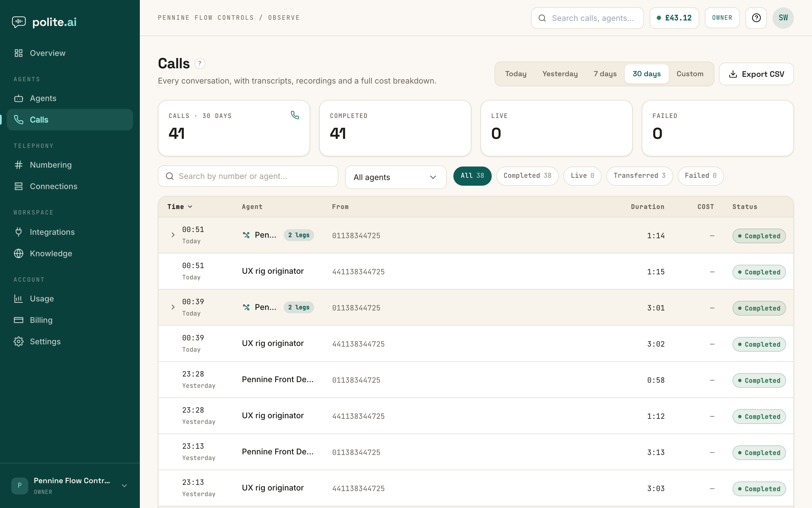Click the magnifier icon in global search
Viewport: 812px width, 508px height.
tap(542, 18)
